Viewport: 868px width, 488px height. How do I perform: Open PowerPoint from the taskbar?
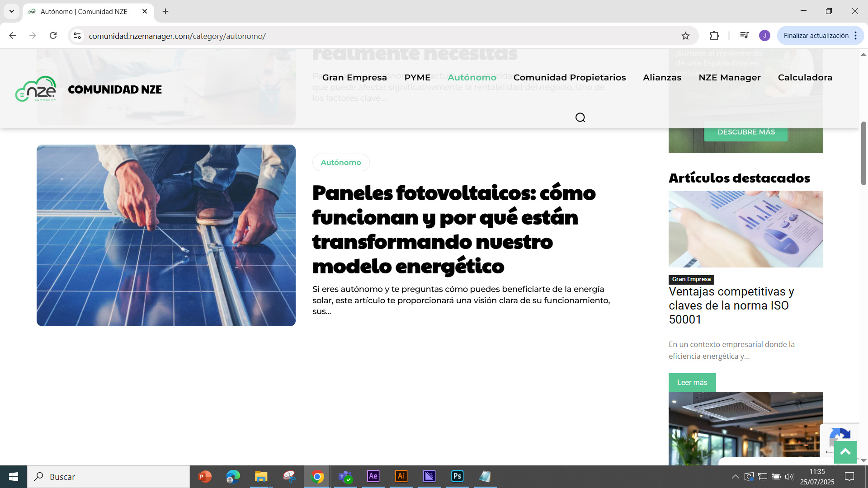(205, 477)
